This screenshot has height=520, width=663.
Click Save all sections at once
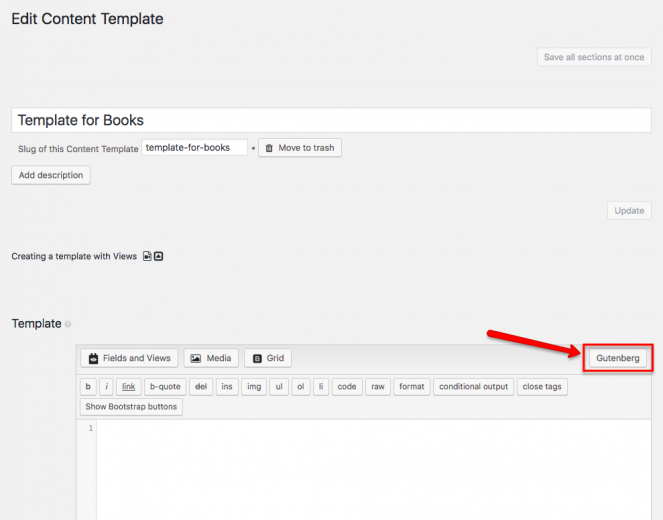pos(594,57)
